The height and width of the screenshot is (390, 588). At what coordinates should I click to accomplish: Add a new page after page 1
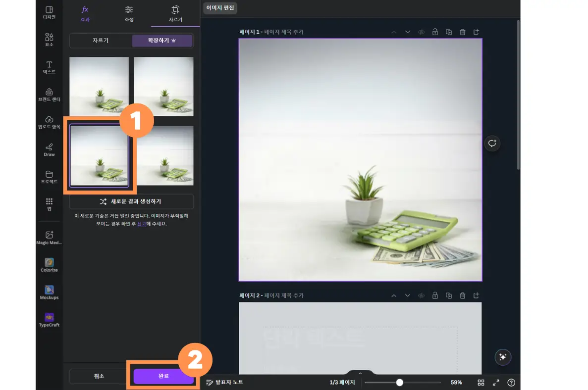(476, 32)
